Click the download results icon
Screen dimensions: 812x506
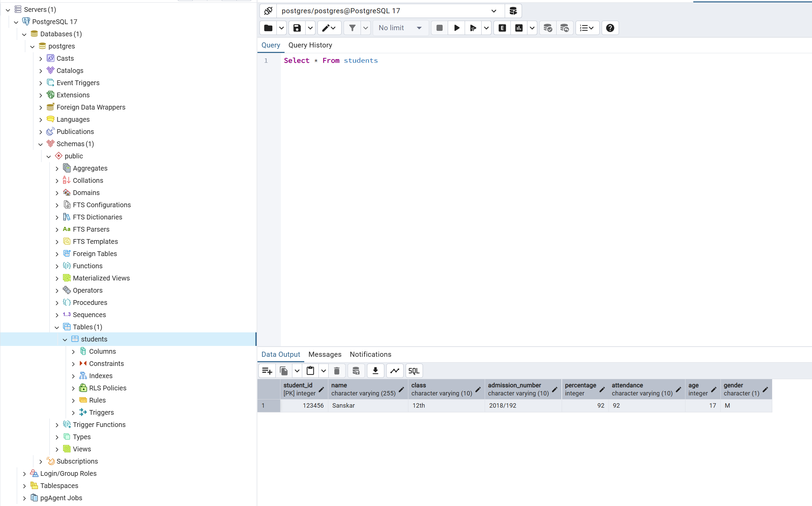click(375, 371)
